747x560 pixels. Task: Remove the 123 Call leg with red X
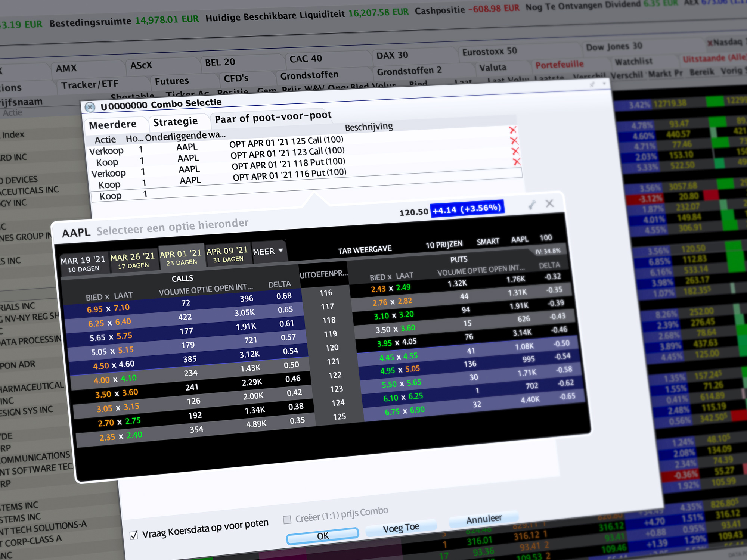coord(514,140)
